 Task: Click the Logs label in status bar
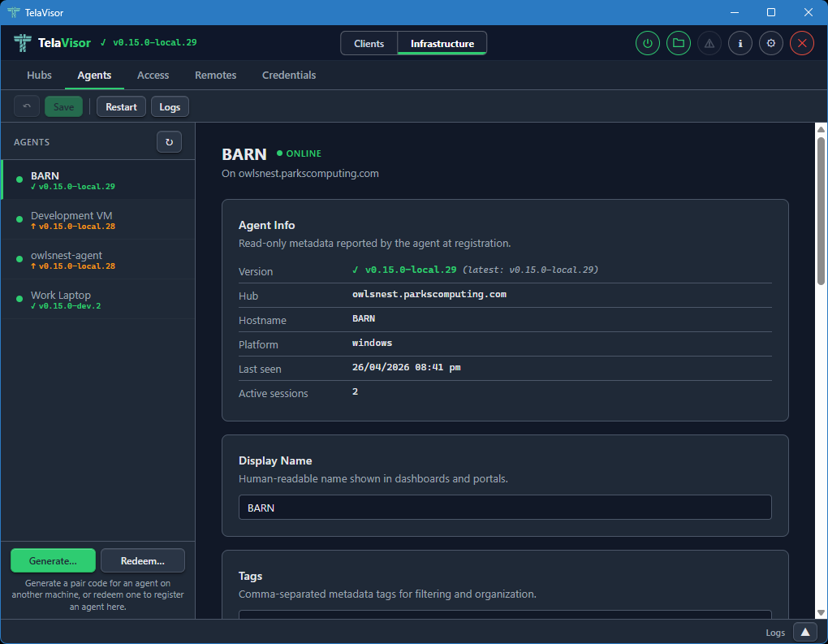775,633
